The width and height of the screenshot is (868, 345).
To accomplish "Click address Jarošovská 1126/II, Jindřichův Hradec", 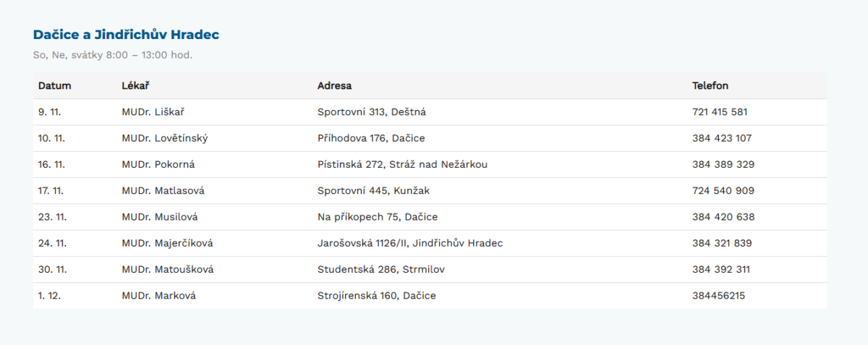I will click(409, 243).
